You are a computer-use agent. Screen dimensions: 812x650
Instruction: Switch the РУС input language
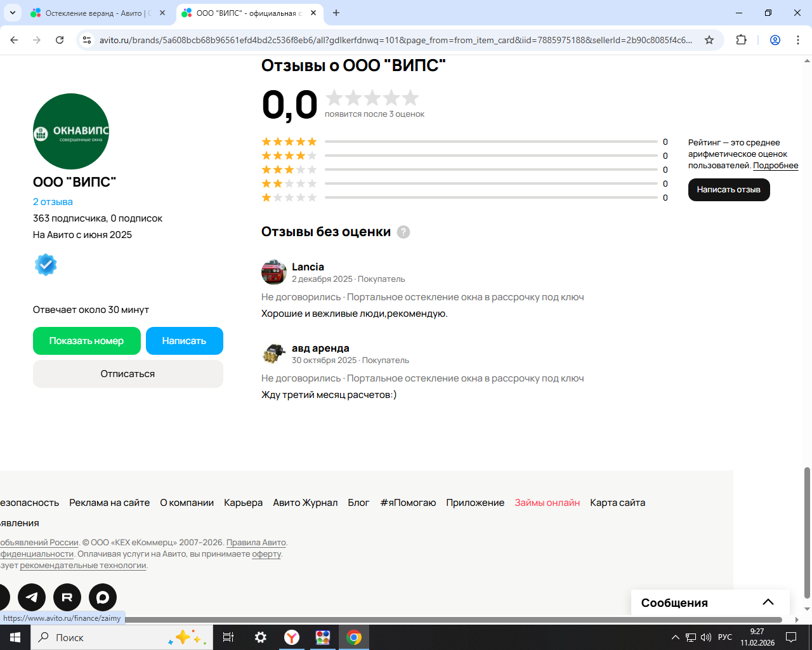coord(725,637)
